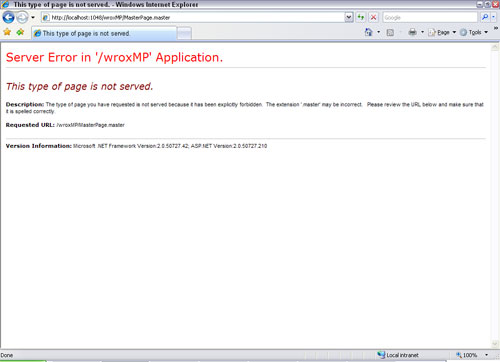Click the italic 'This type of page is not served.' text
Image resolution: width=500 pixels, height=362 pixels.
[79, 87]
